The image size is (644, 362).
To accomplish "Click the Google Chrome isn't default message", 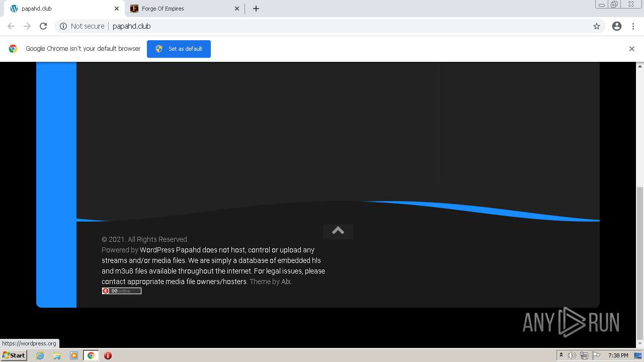I will pos(83,49).
